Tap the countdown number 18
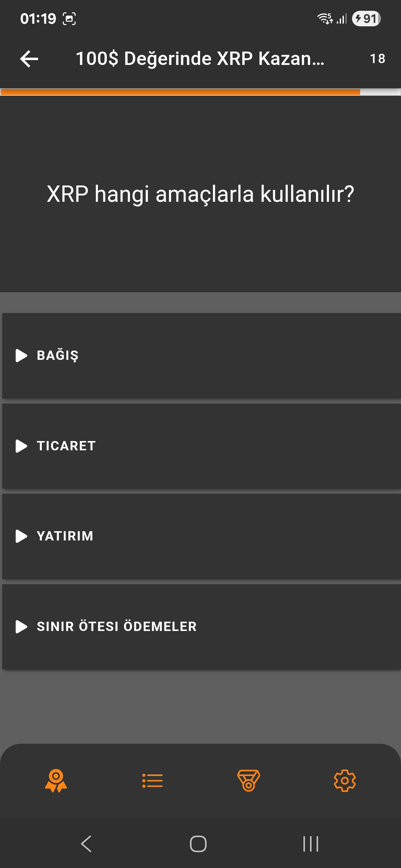The width and height of the screenshot is (401, 868). click(x=378, y=59)
